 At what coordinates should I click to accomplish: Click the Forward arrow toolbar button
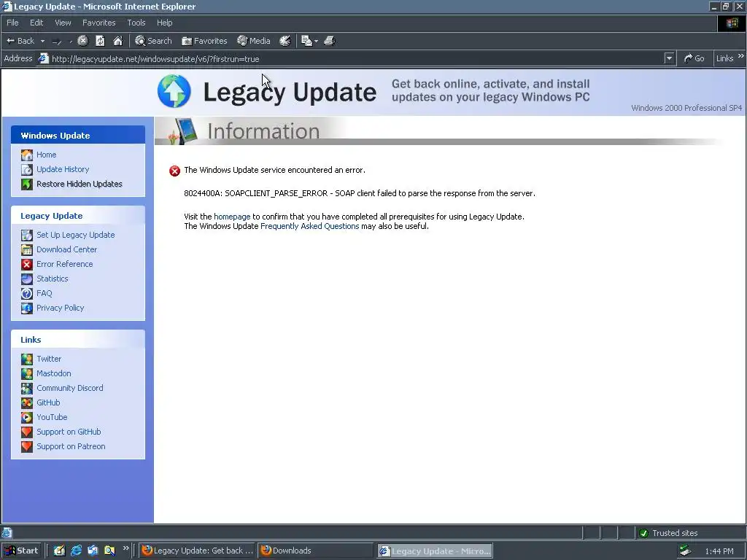57,42
